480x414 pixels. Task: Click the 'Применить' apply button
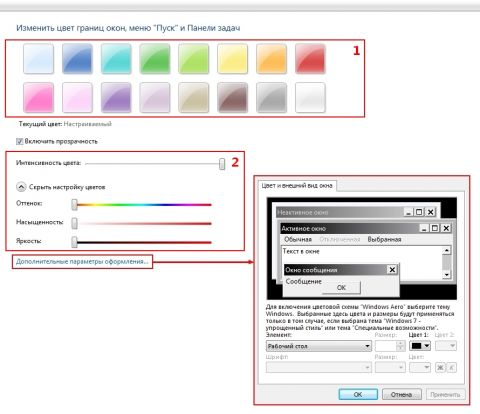coord(446,394)
